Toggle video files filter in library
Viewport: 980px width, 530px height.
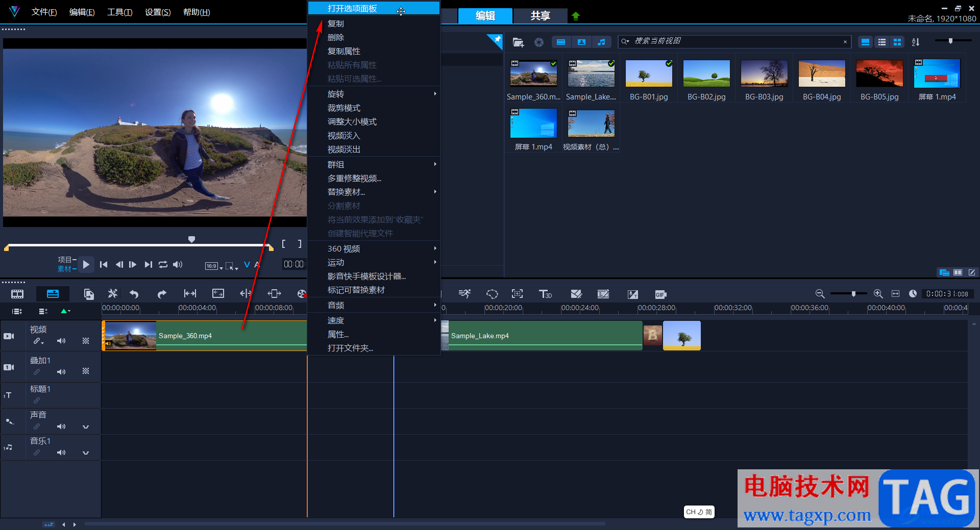[x=561, y=42]
